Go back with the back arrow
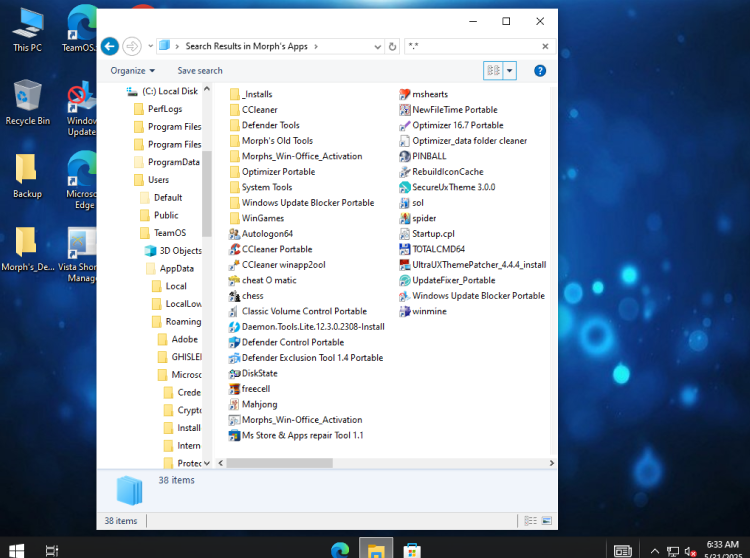Image resolution: width=750 pixels, height=558 pixels. 110,46
